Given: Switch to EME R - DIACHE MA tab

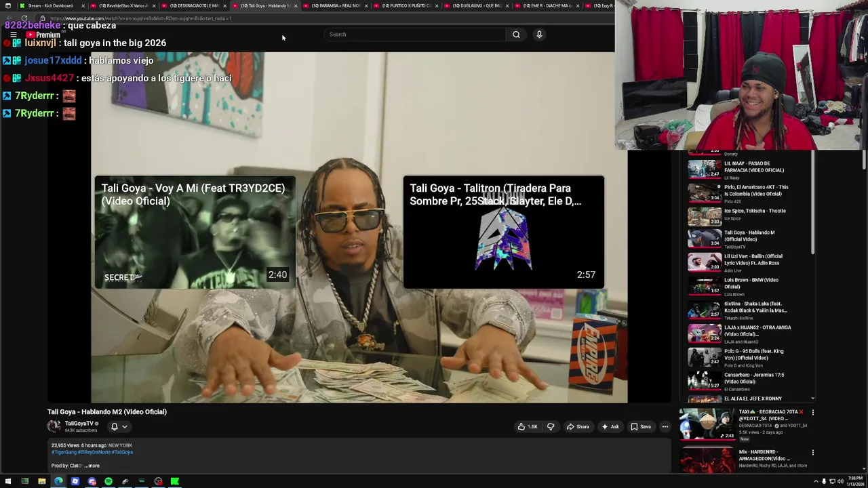Looking at the screenshot, I should [547, 5].
